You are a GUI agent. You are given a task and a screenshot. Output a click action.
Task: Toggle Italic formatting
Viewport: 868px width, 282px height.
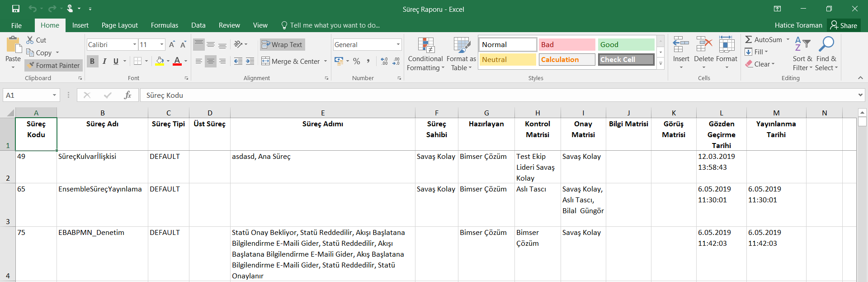(104, 61)
